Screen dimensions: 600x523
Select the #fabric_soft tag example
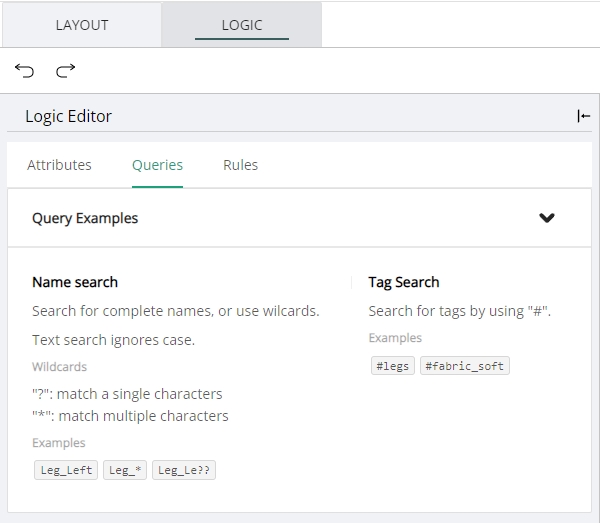click(x=464, y=366)
